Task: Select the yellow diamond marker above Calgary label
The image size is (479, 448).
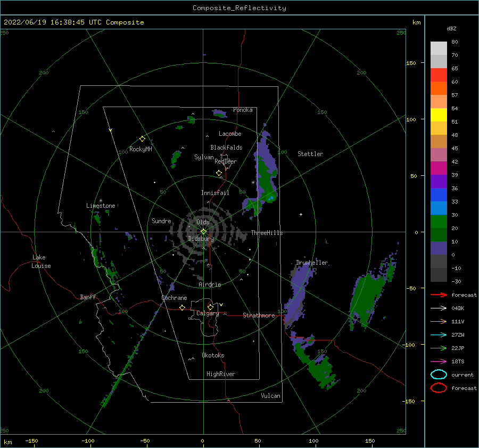Action: [x=210, y=307]
